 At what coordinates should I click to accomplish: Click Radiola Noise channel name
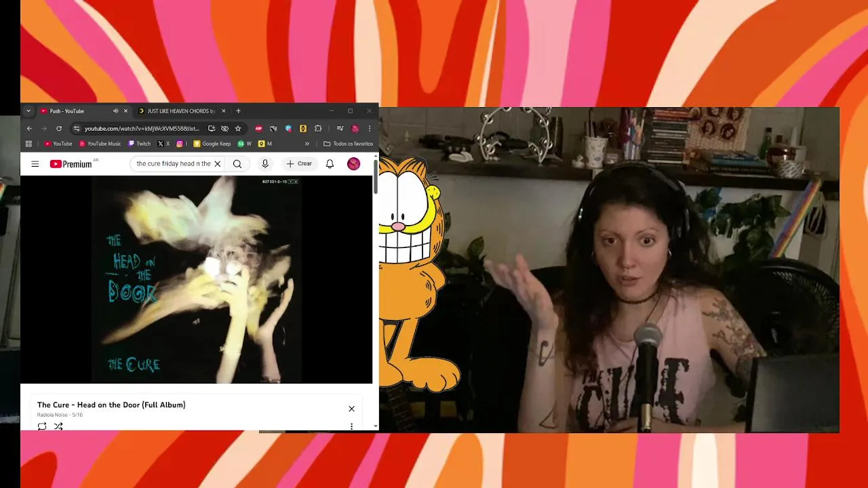pyautogui.click(x=52, y=415)
